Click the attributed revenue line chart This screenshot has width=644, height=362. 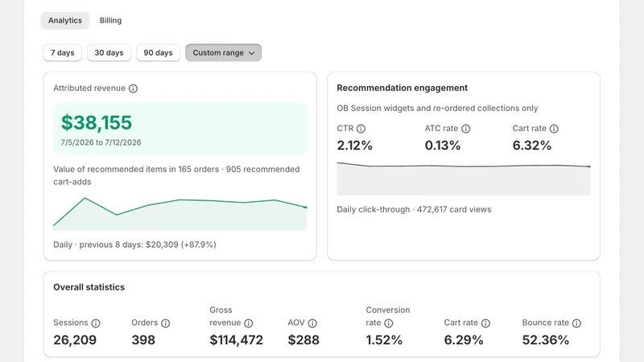[180, 214]
